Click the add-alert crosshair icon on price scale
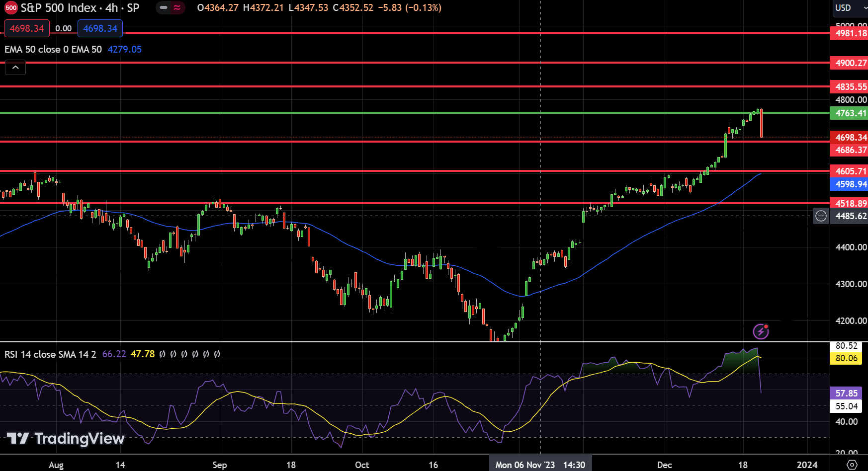Screen dimensions: 868x471 pyautogui.click(x=821, y=216)
